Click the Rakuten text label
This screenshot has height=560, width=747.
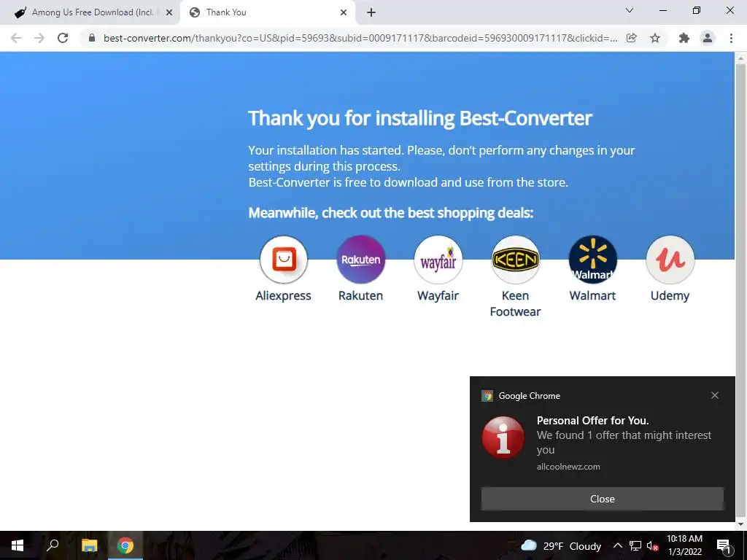coord(360,296)
